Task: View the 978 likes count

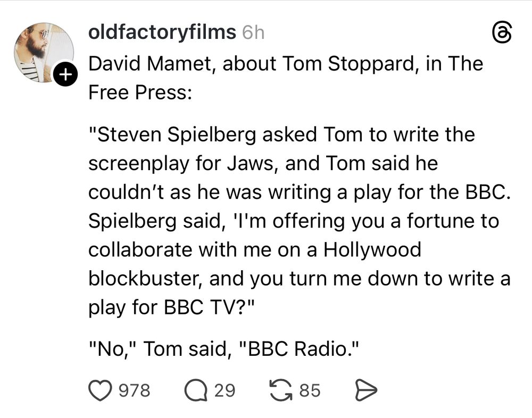Action: coord(135,390)
